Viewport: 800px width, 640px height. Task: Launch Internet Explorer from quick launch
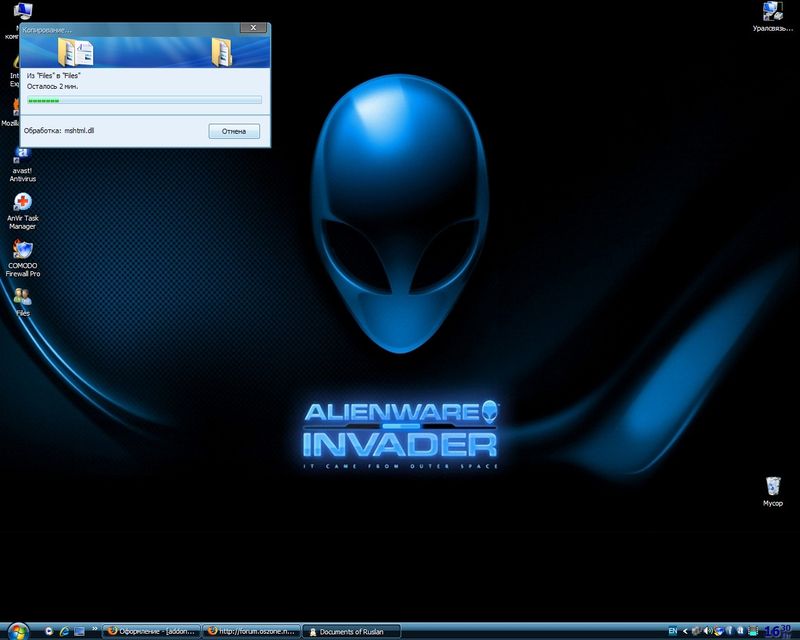[x=64, y=631]
